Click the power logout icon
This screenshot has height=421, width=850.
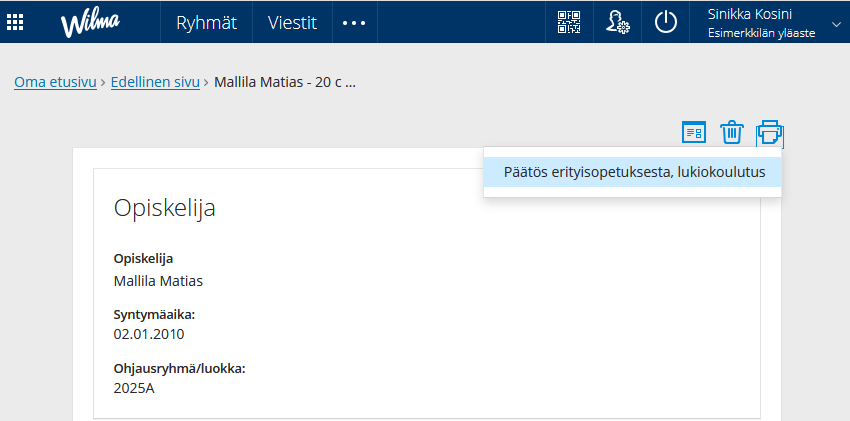coord(666,22)
